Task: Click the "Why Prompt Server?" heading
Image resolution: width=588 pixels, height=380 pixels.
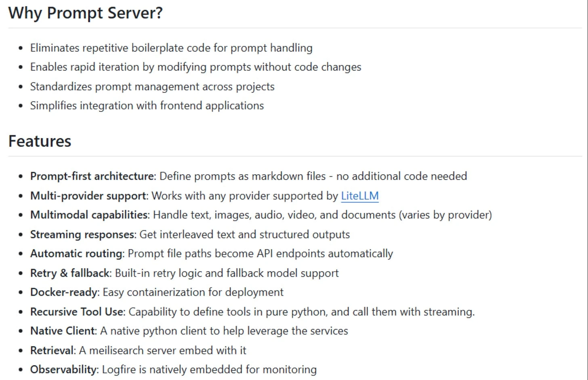Action: [x=85, y=13]
